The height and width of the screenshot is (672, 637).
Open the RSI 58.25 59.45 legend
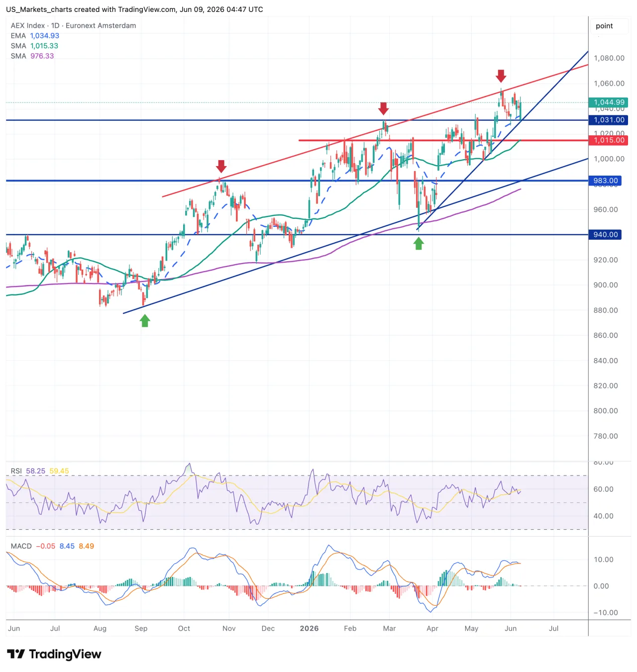point(40,471)
